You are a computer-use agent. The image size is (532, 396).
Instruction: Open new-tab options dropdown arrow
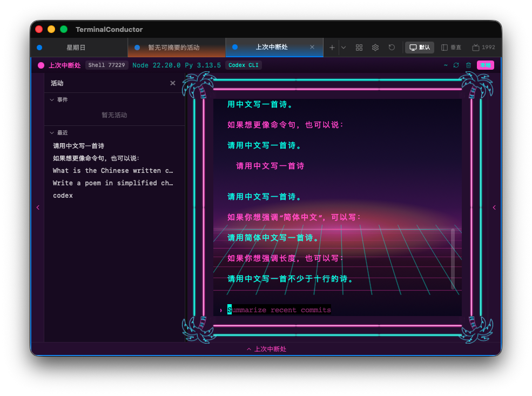click(344, 48)
